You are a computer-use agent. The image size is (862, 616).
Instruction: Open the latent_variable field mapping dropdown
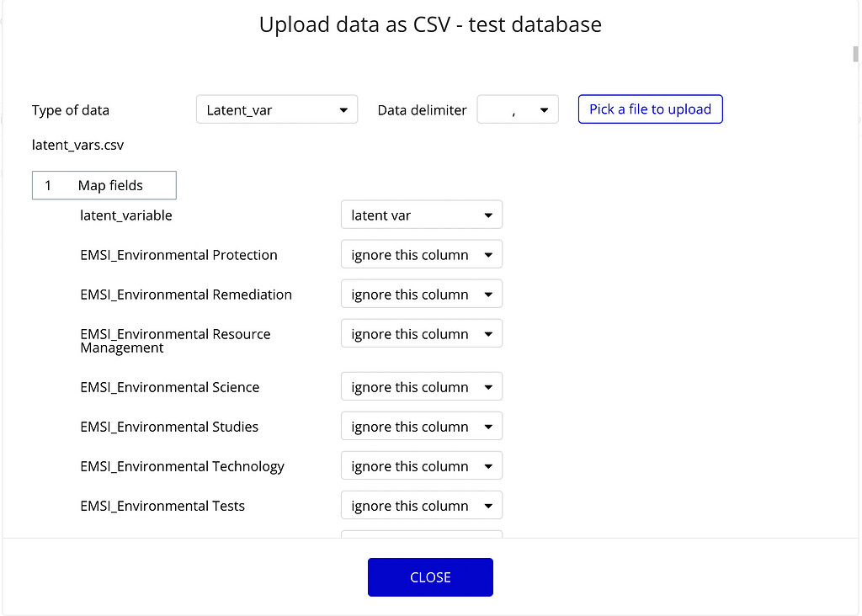click(421, 215)
